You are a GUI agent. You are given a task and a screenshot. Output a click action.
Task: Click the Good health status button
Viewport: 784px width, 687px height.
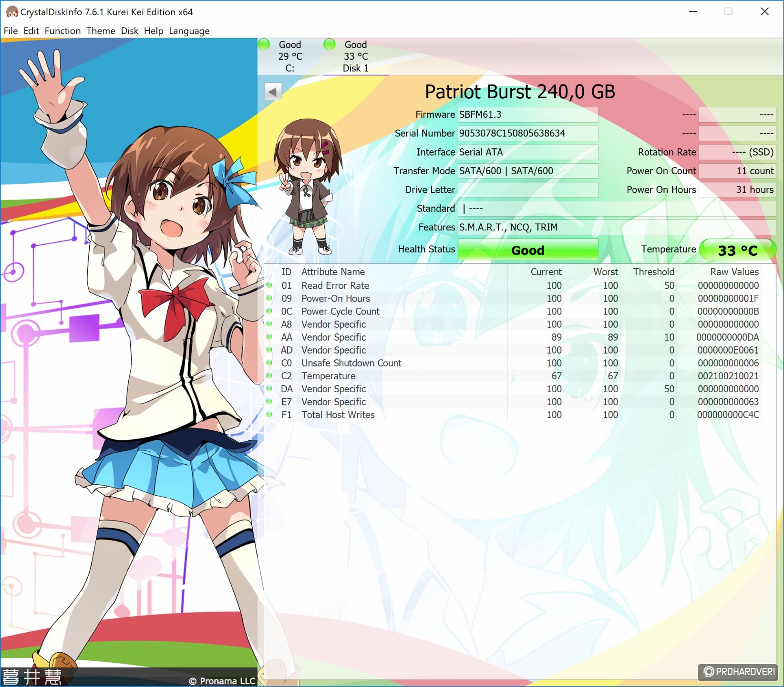pos(528,250)
